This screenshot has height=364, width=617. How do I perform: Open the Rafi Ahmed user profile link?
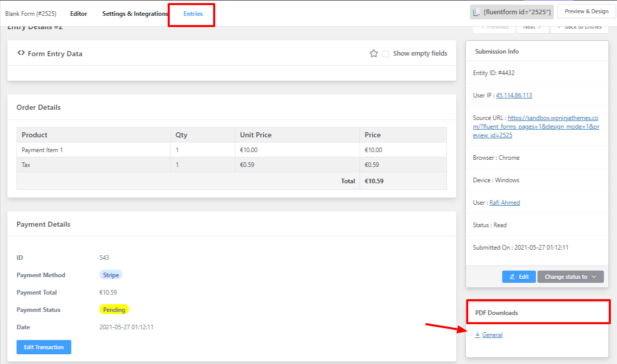click(x=505, y=203)
